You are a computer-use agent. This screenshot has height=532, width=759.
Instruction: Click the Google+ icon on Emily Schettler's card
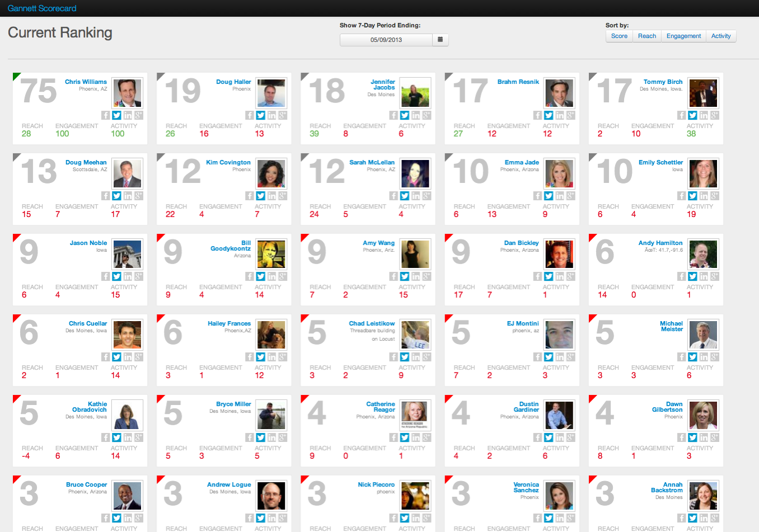[715, 196]
